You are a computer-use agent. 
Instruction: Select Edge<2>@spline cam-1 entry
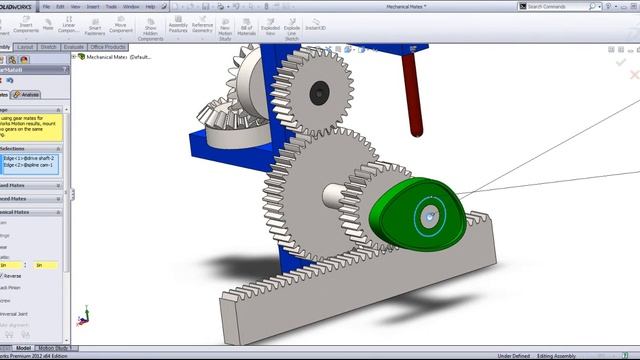click(x=28, y=165)
